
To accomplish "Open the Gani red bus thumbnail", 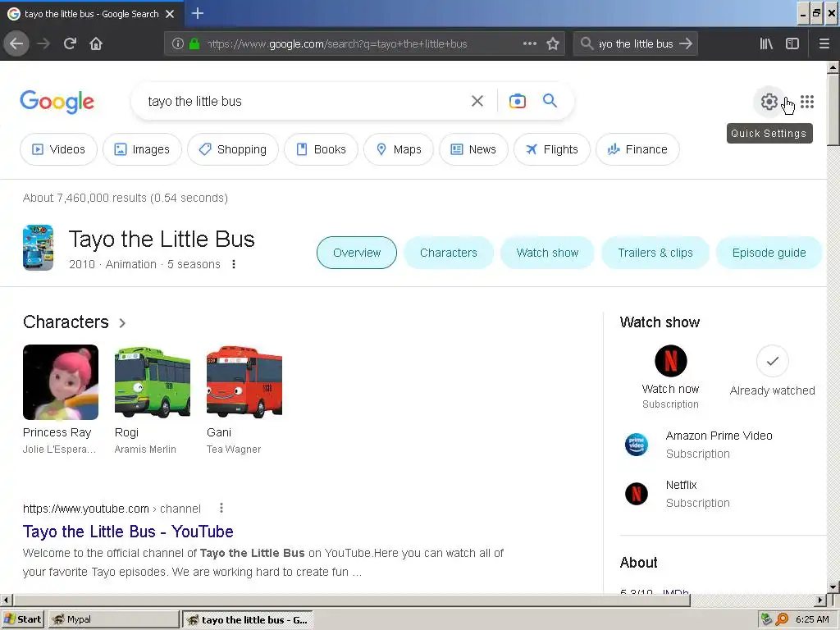I will (244, 382).
